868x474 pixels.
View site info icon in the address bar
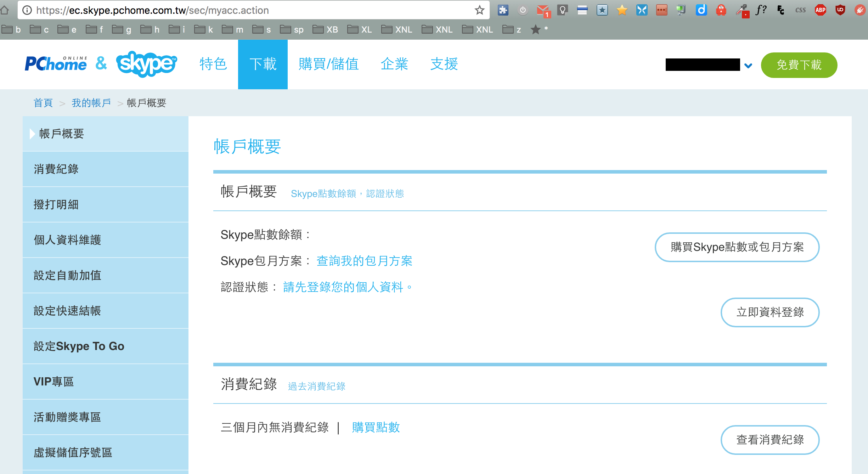click(x=27, y=10)
